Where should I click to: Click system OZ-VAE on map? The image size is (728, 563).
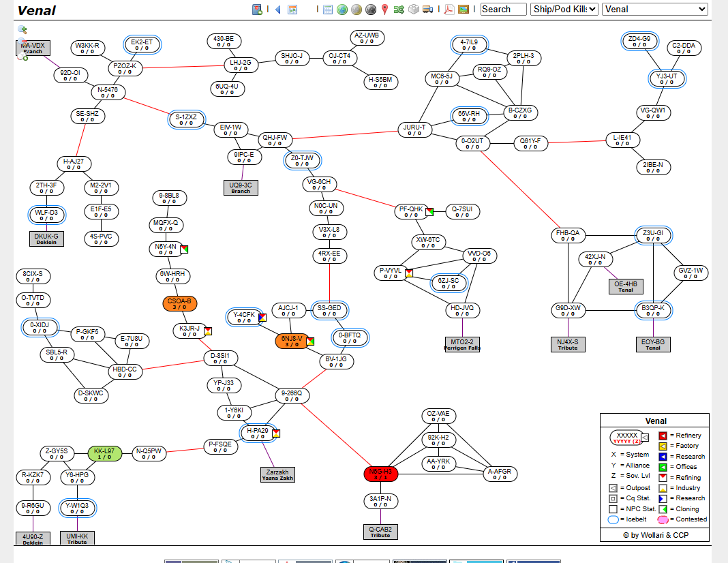pyautogui.click(x=438, y=416)
